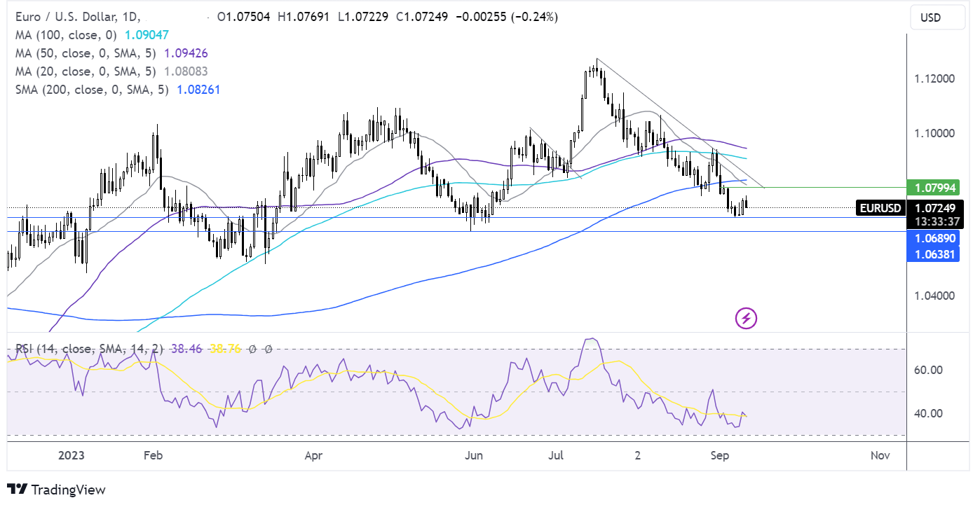Click the 2023 date axis label
980x505 pixels.
[x=72, y=455]
